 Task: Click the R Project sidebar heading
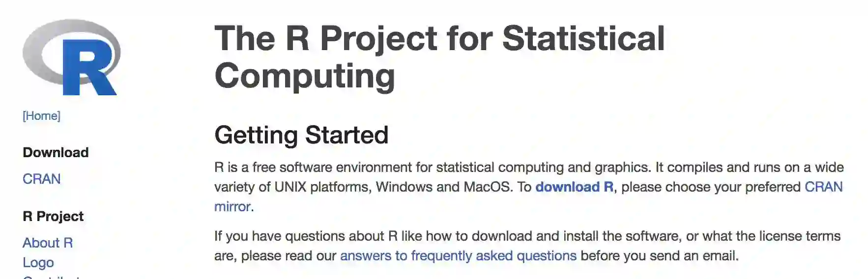53,216
